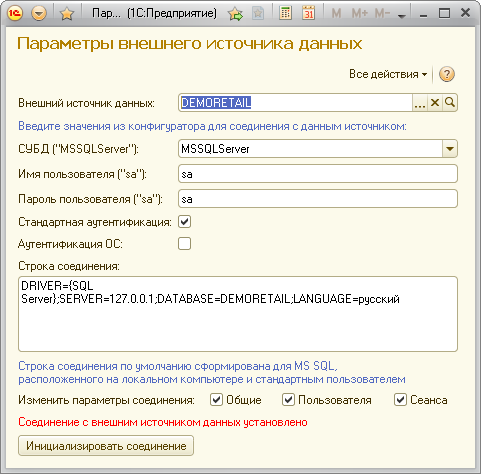Toggle the 'Сеанса' checkbox

[x=400, y=400]
